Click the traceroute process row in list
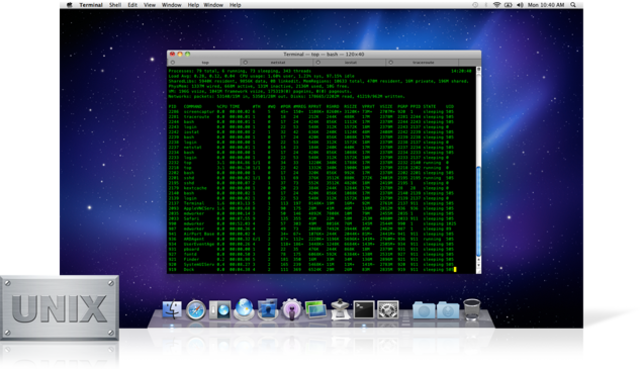This screenshot has width=640, height=369. pyautogui.click(x=311, y=117)
